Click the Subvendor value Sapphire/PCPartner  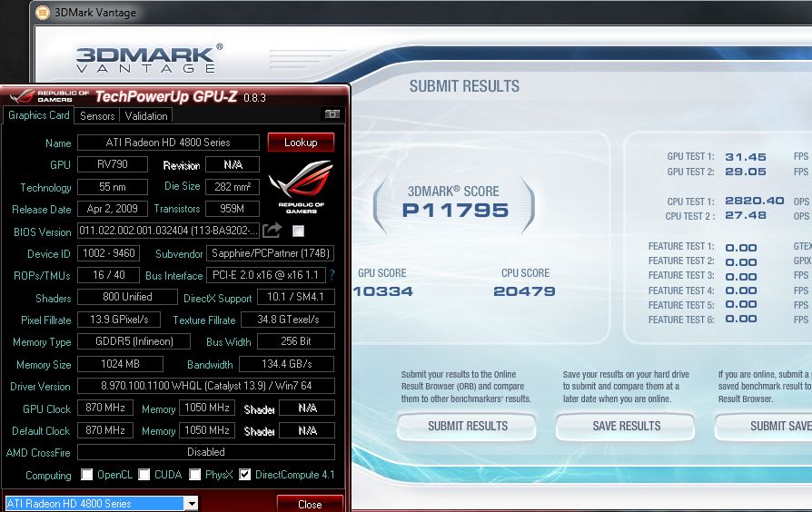pyautogui.click(x=271, y=253)
